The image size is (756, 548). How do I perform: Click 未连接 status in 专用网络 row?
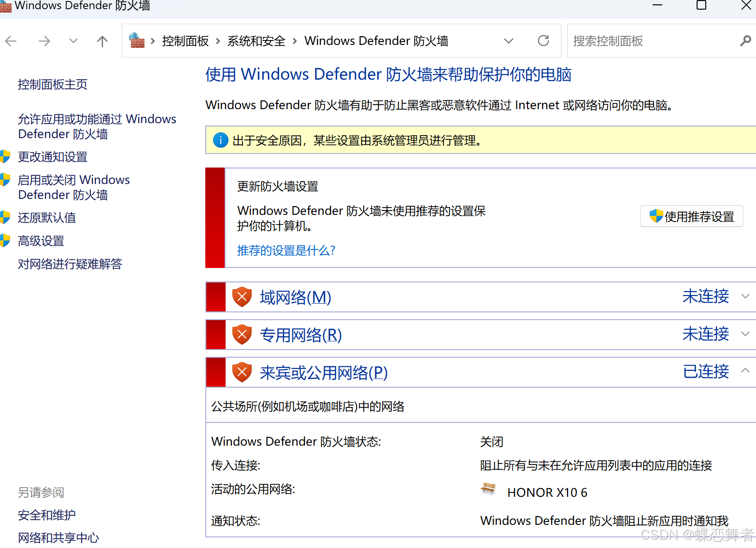point(706,334)
